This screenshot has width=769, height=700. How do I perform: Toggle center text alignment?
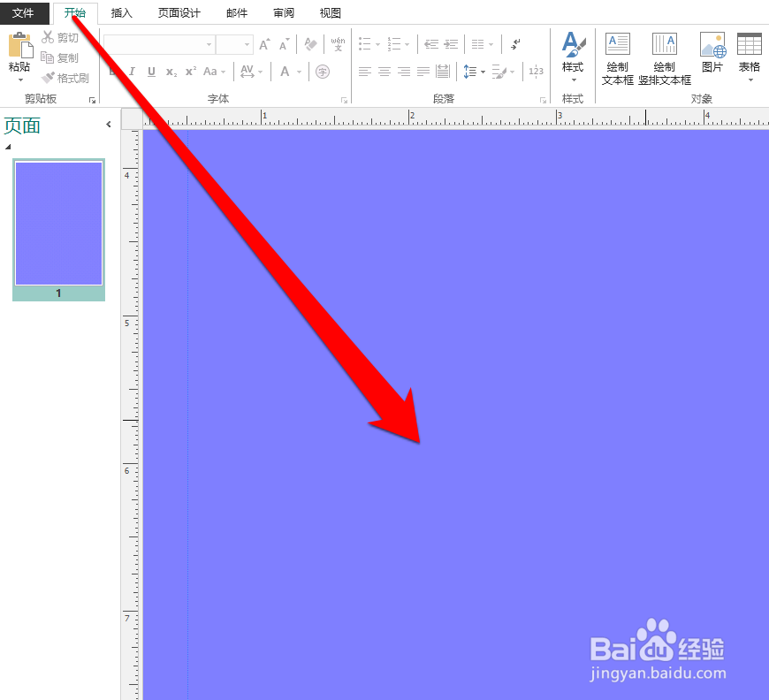[x=384, y=72]
